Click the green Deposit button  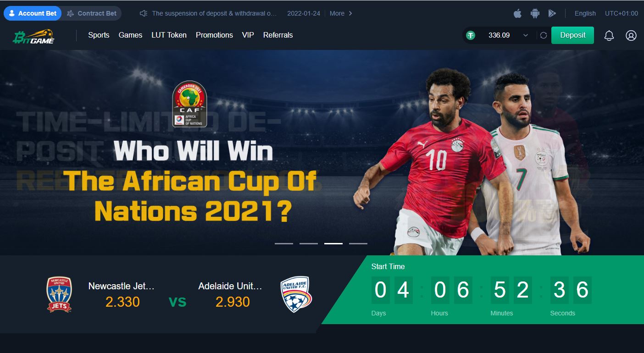coord(572,35)
